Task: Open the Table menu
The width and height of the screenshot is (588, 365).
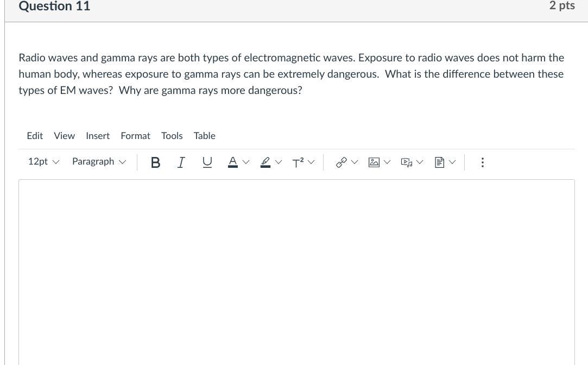Action: (204, 136)
